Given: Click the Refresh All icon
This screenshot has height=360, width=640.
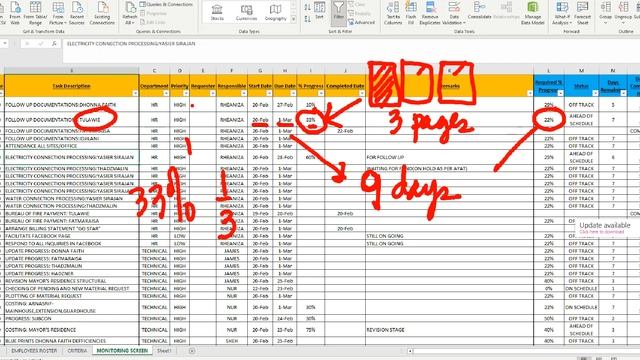Looking at the screenshot, I should (130, 12).
